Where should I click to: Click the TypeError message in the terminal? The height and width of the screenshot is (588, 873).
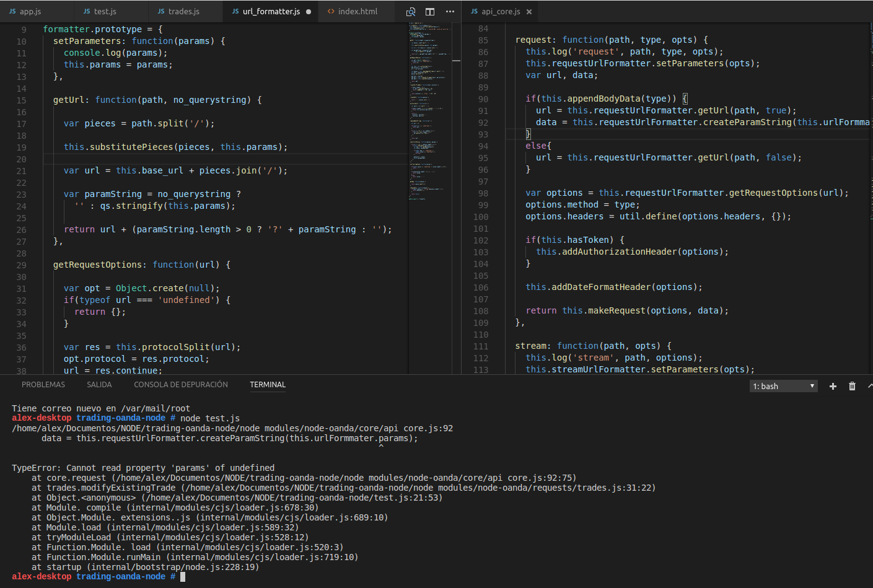tap(143, 468)
